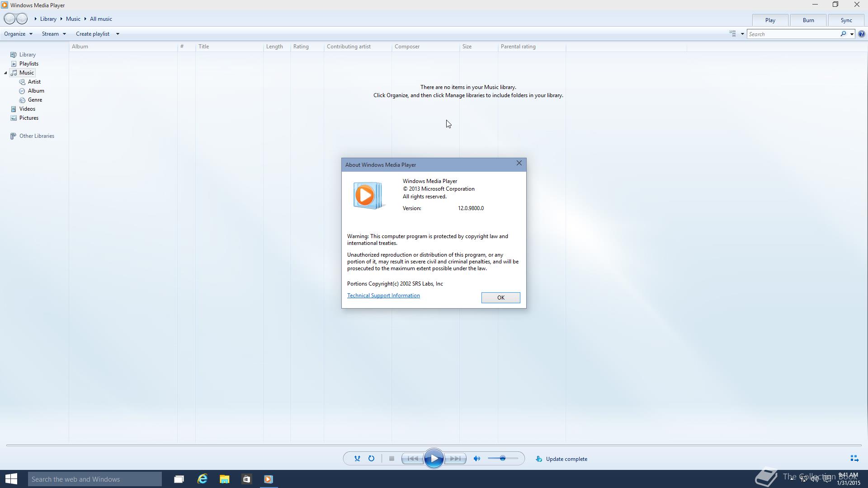Open the Windows Start menu
This screenshot has height=488, width=868.
11,479
